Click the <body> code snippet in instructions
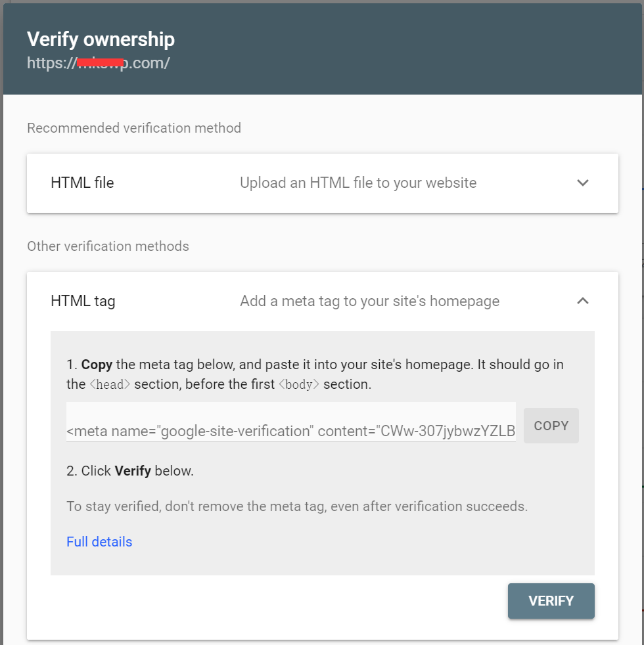The image size is (644, 645). click(299, 385)
